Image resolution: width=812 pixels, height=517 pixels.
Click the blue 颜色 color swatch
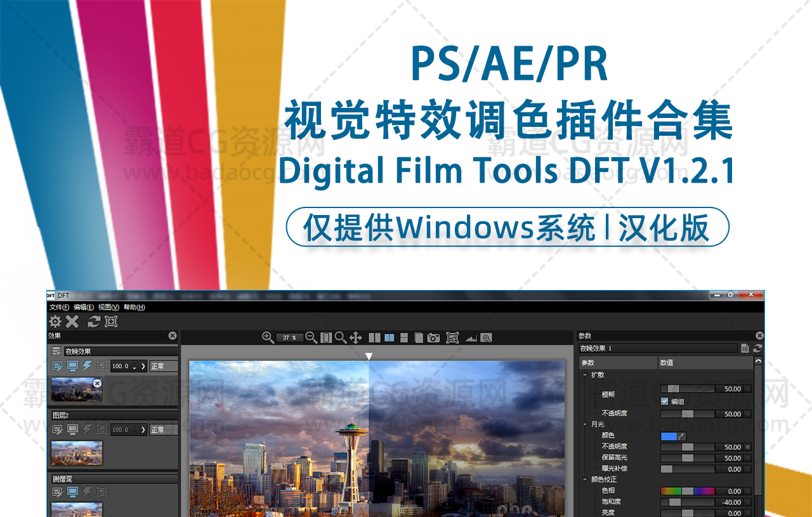pyautogui.click(x=669, y=436)
